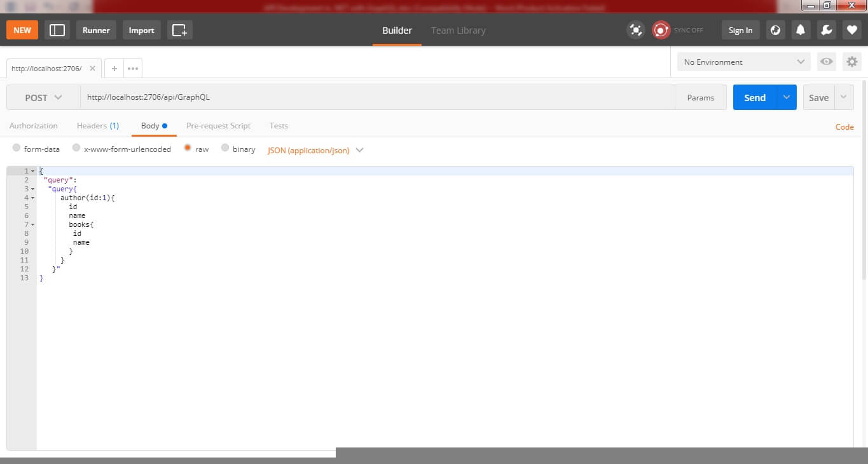Switch to the Headers tab
This screenshot has height=464, width=868.
(97, 126)
